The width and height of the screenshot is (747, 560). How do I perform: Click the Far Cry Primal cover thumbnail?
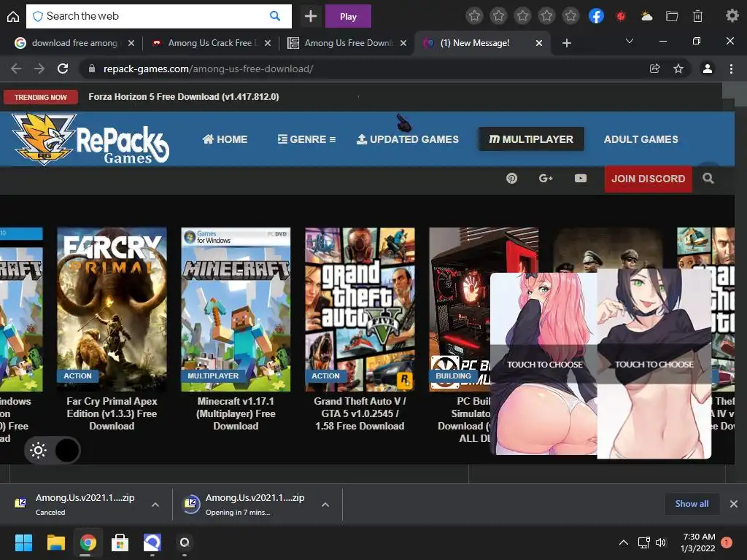point(112,309)
